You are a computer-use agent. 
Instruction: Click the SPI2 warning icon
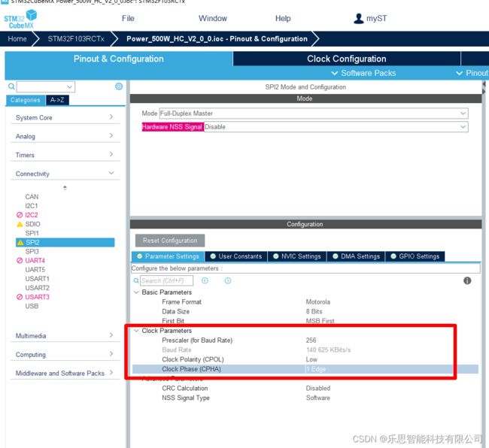point(20,242)
